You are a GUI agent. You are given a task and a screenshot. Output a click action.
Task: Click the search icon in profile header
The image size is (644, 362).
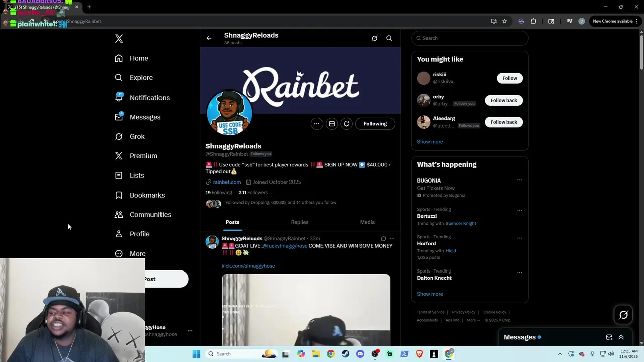point(389,38)
